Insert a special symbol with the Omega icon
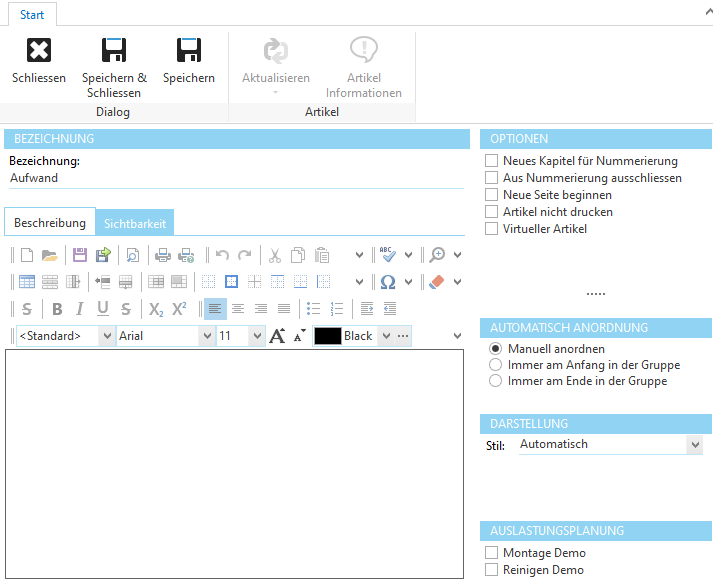Viewport: 713px width, 584px height. point(388,282)
